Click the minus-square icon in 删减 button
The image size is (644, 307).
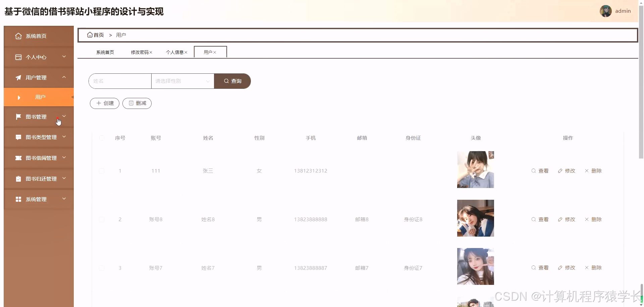131,103
